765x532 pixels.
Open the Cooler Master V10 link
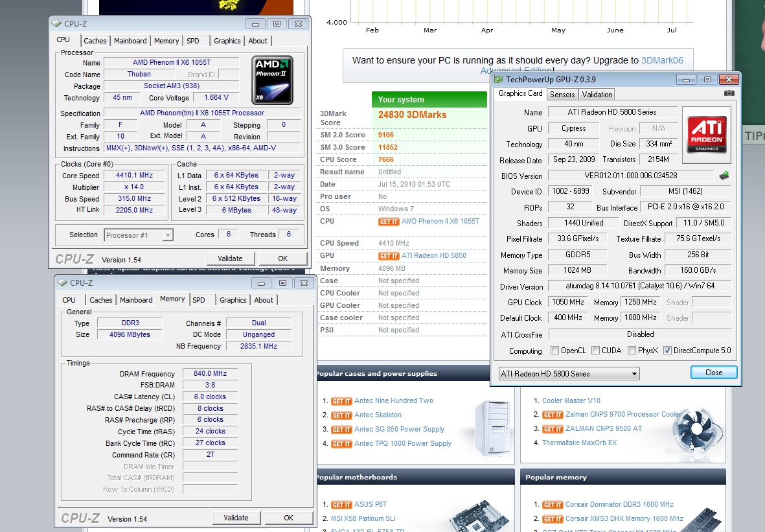[x=571, y=400]
